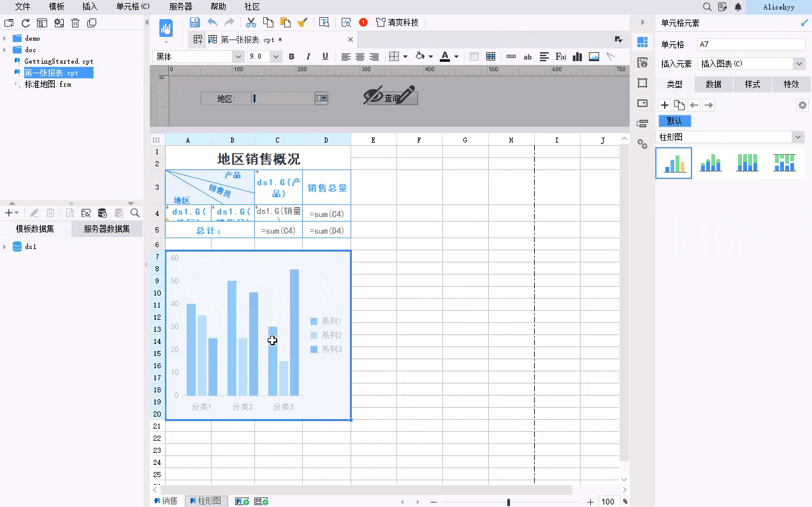Click the Unmerge Cells grid icon

(491, 57)
